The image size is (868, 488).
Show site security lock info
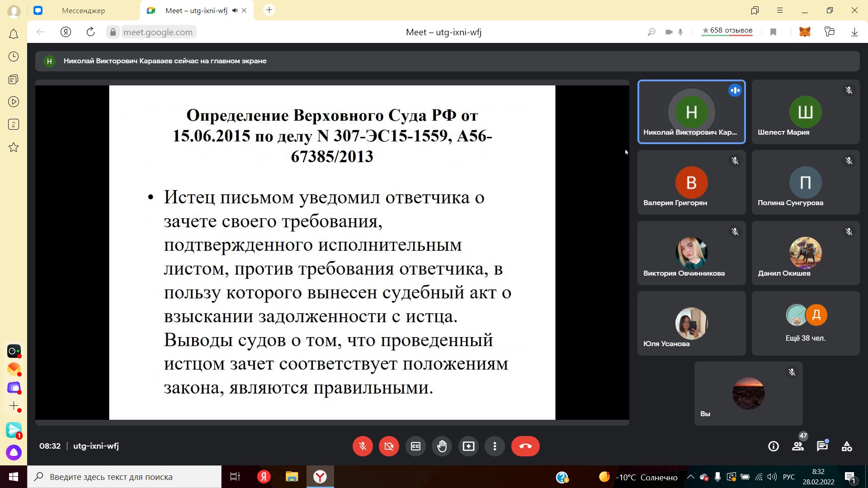(x=113, y=32)
